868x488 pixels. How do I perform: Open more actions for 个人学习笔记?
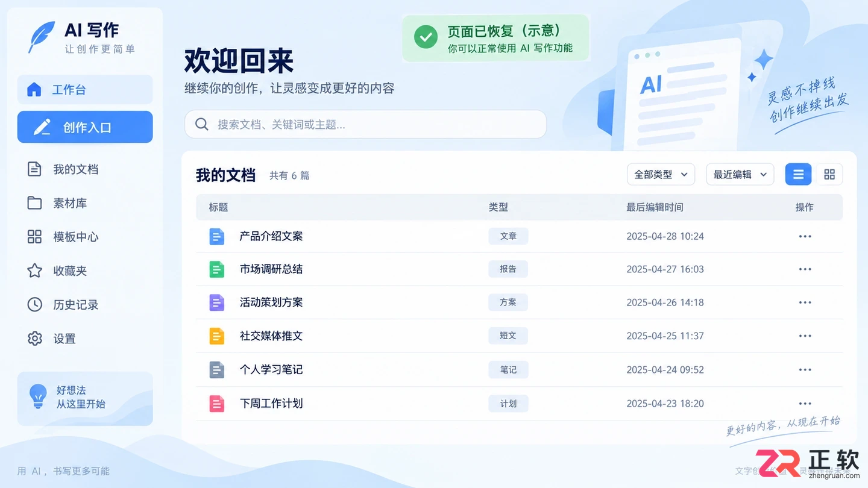(805, 370)
